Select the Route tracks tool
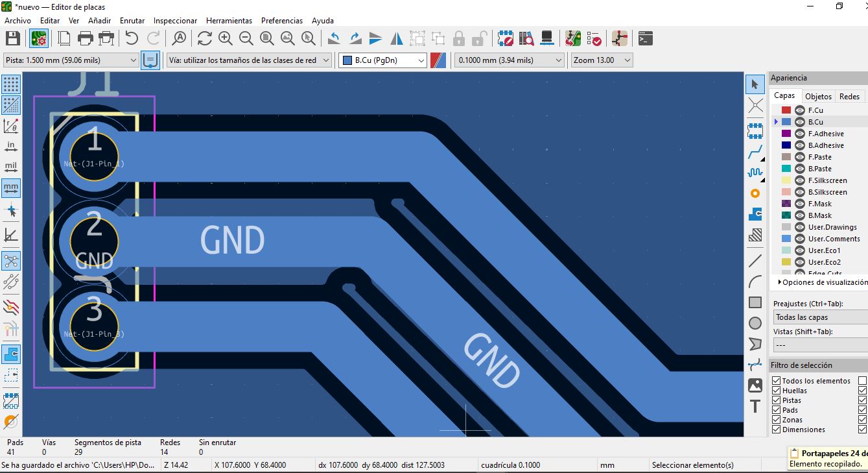 click(755, 152)
